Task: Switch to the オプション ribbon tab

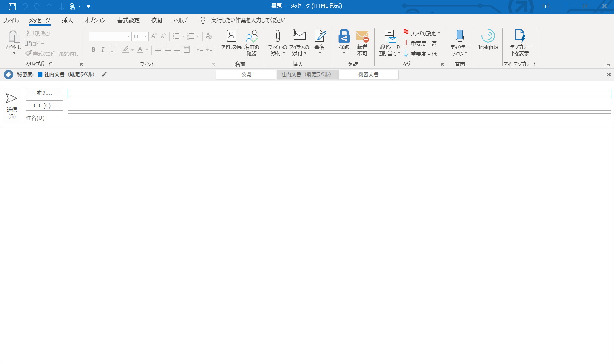Action: coord(95,20)
